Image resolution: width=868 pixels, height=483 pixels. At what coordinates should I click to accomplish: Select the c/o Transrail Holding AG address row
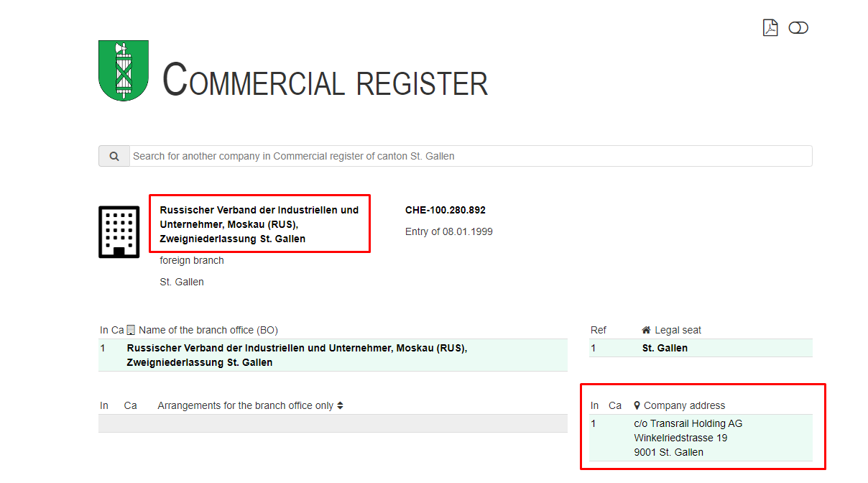[x=701, y=438]
